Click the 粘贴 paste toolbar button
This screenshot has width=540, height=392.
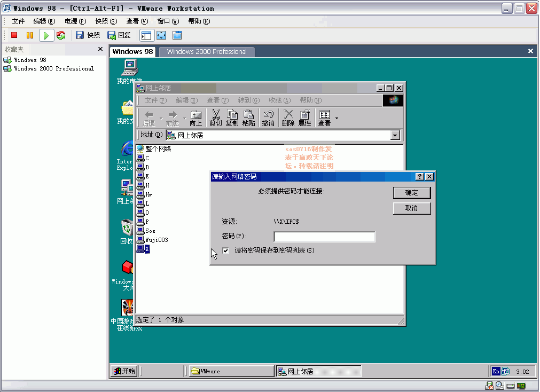coord(249,118)
